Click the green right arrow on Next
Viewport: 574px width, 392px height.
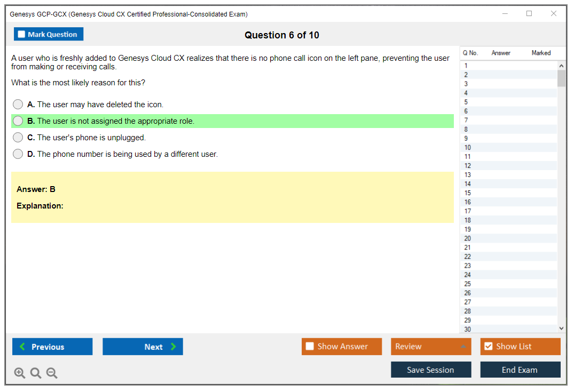(x=174, y=347)
